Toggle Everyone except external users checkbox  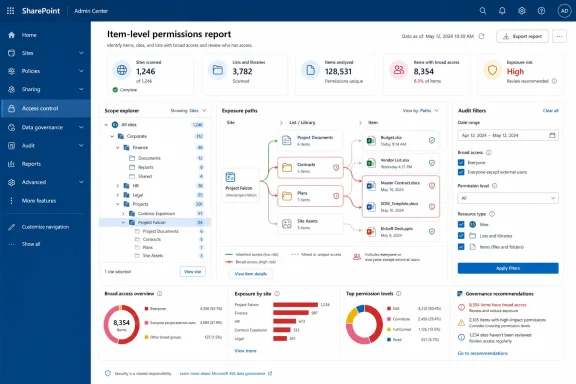coord(461,172)
